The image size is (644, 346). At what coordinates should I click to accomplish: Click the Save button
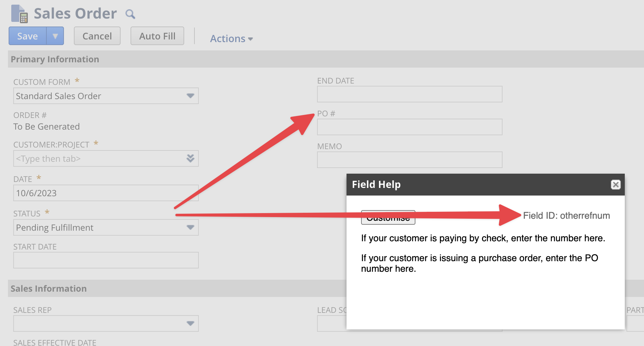[x=27, y=36]
